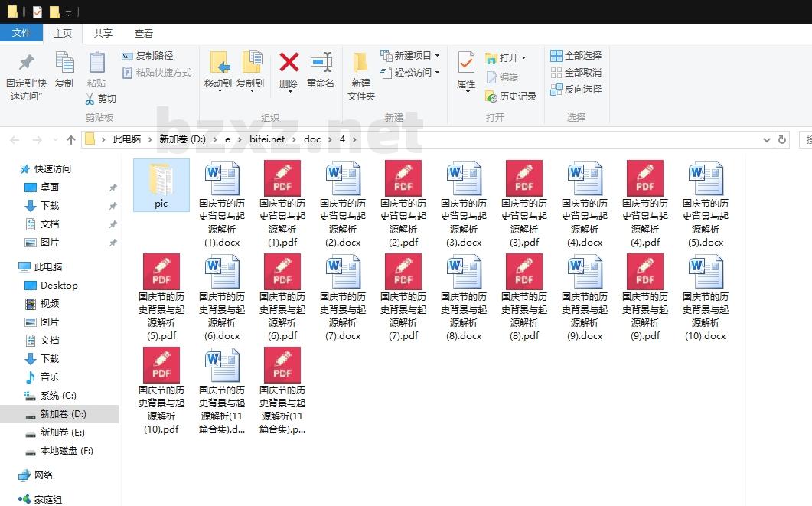
Task: Pin to Quick access (固定到快速访问) icon
Action: [x=27, y=64]
